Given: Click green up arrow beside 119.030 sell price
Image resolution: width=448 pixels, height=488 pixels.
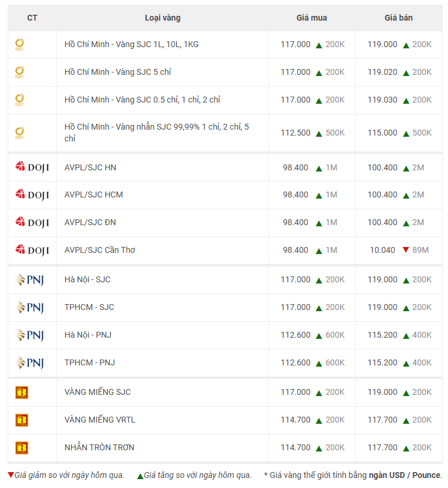Looking at the screenshot, I should pos(406,101).
